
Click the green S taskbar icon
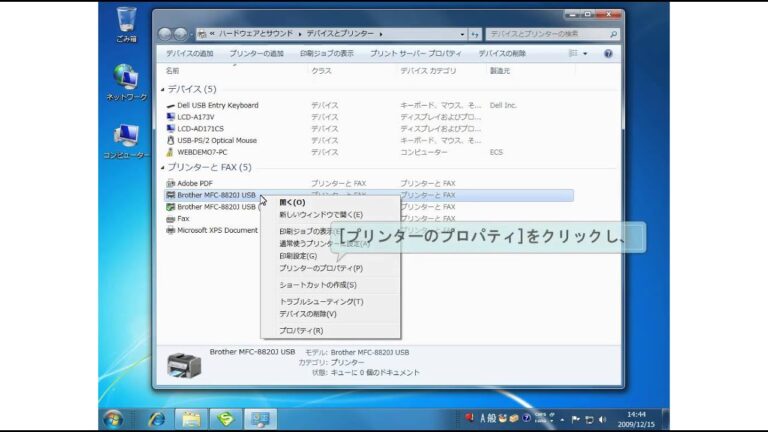point(226,419)
